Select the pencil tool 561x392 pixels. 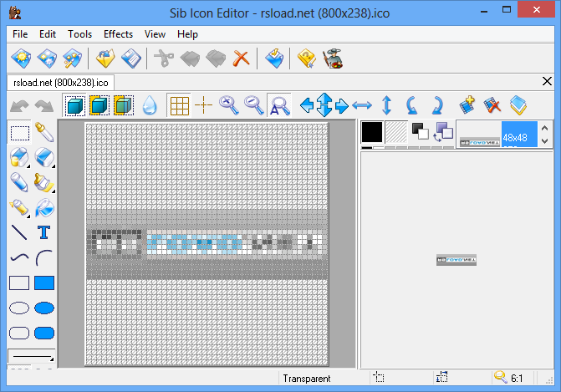pyautogui.click(x=19, y=182)
